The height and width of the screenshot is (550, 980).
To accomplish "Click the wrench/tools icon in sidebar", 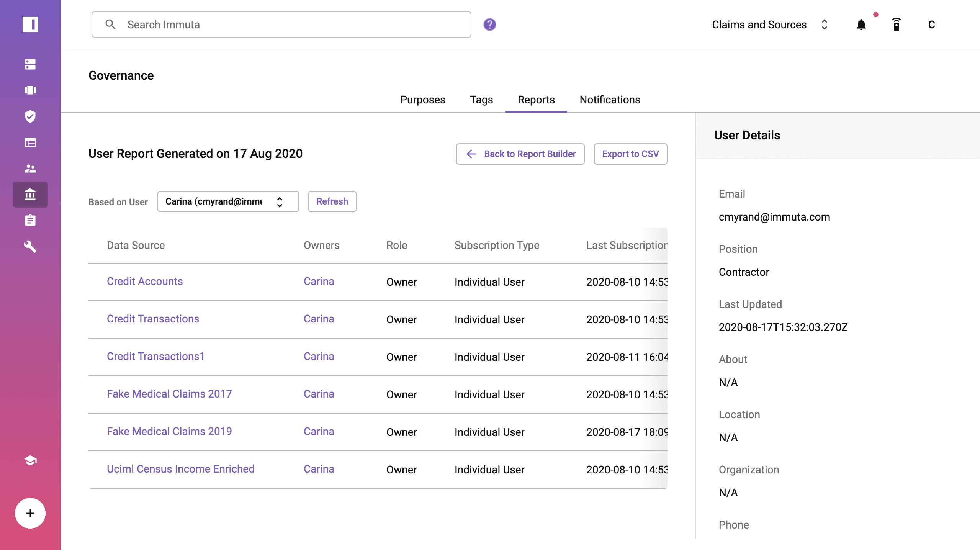I will [x=29, y=246].
